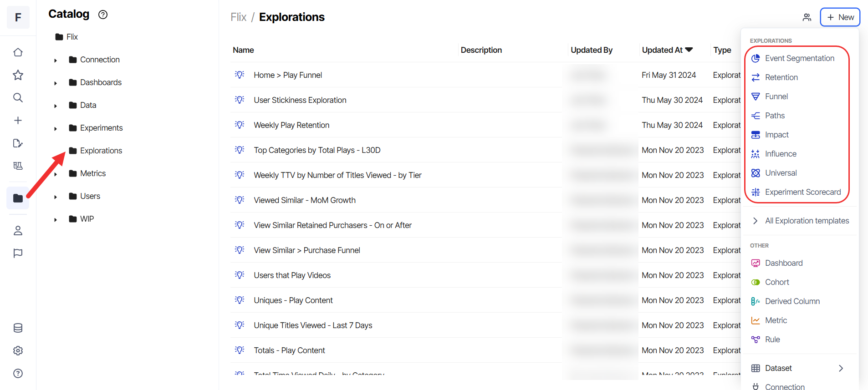The image size is (868, 390).
Task: Click the search magnifier sidebar icon
Action: coord(18,98)
